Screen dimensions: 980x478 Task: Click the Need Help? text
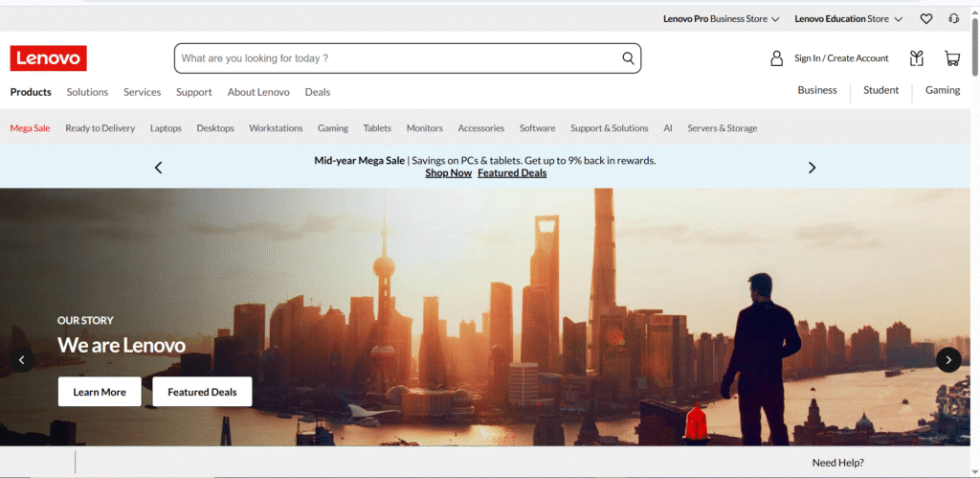pyautogui.click(x=837, y=463)
